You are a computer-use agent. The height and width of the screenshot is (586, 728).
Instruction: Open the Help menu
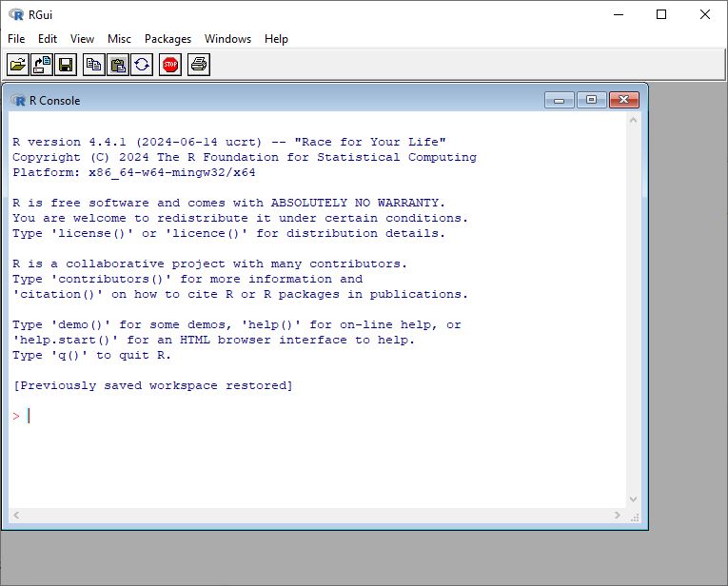[x=276, y=39]
